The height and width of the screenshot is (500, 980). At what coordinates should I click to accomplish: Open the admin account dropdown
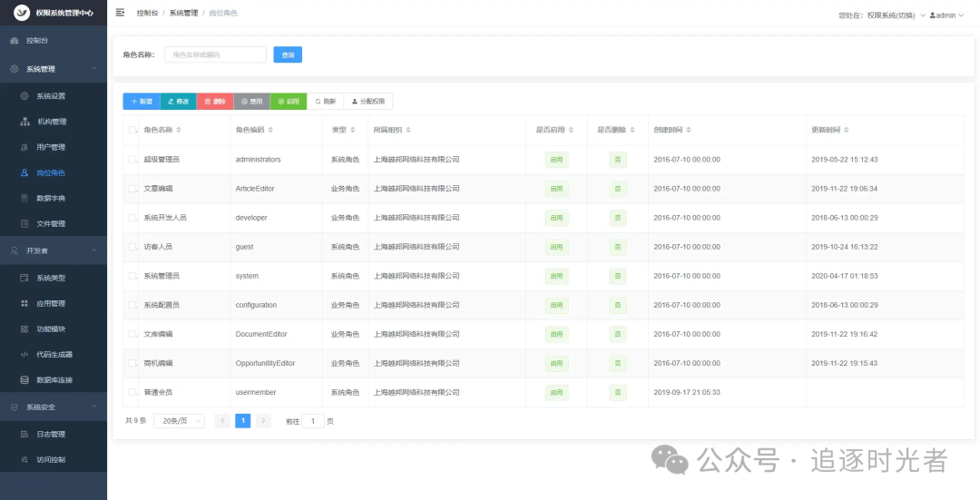(946, 15)
